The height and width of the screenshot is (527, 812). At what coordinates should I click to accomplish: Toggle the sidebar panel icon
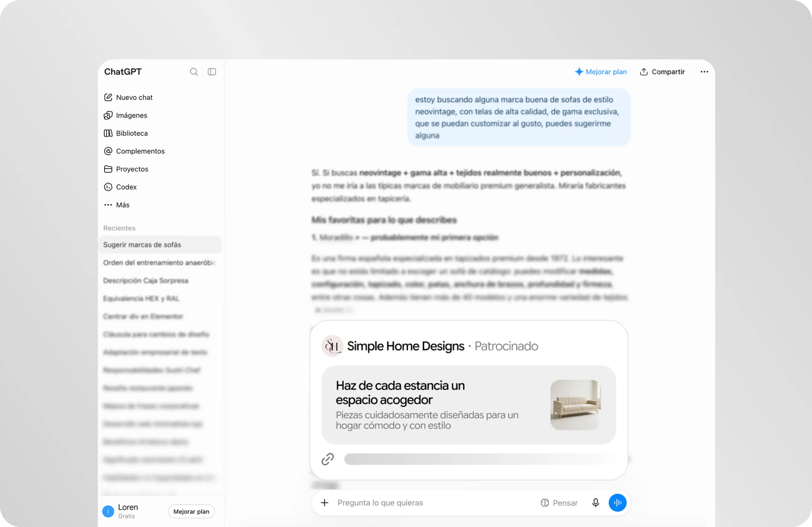tap(212, 72)
